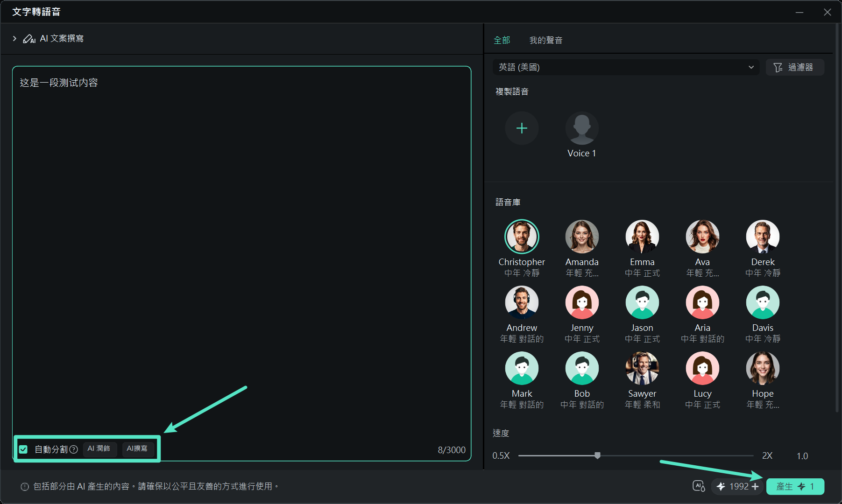Choose the Davis voice icon
842x504 pixels.
763,302
